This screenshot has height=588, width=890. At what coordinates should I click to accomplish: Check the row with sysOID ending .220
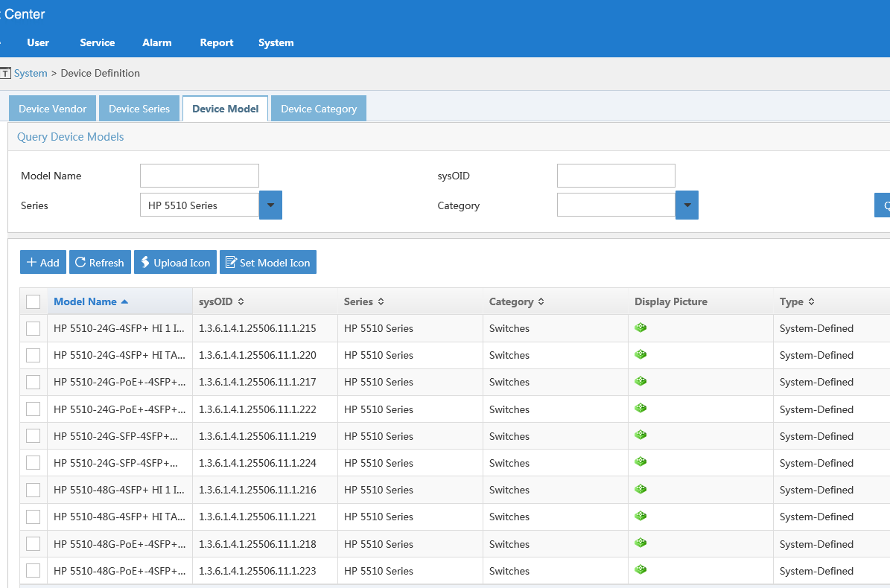[33, 355]
